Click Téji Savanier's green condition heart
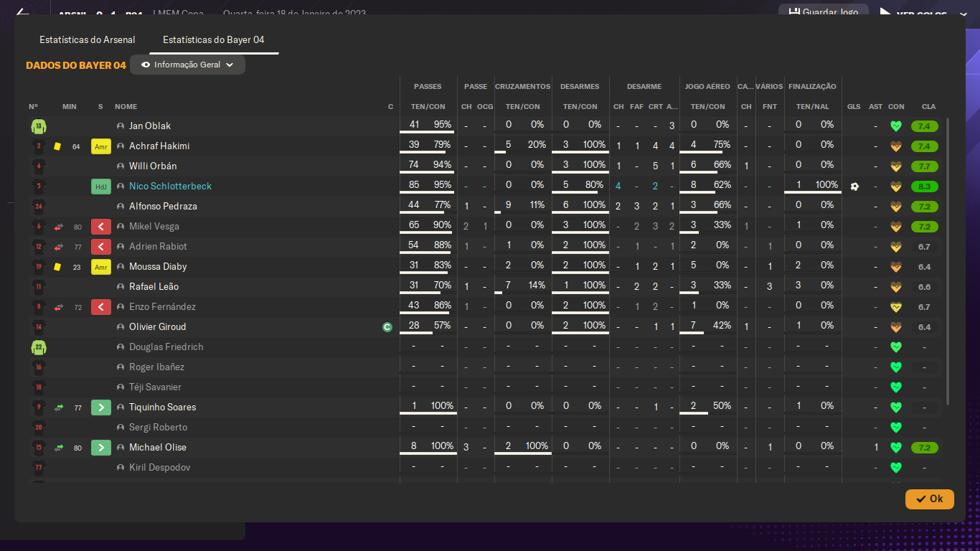Screen dimensions: 980x551 tap(895, 387)
